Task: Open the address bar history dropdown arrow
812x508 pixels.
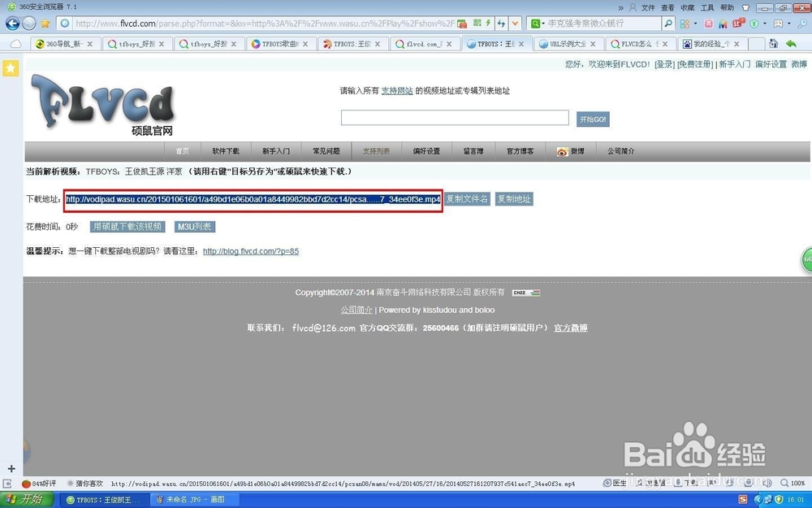Action: click(515, 24)
